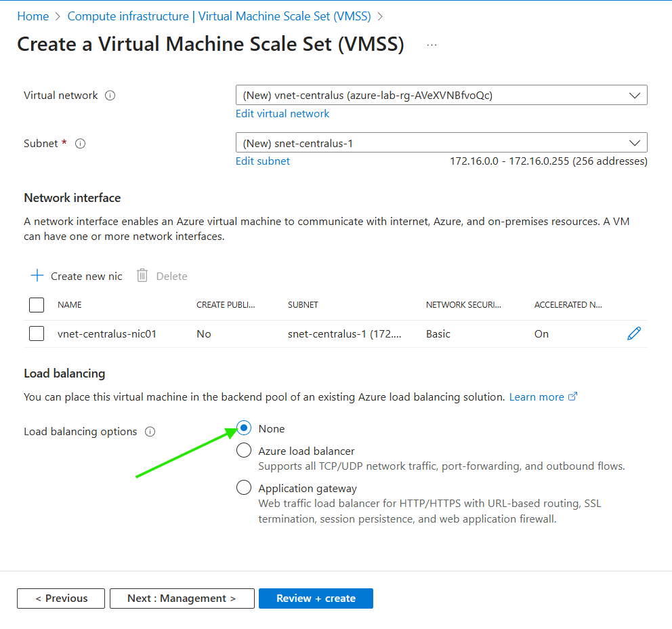Click the external link icon beside Learn more
Image resolution: width=672 pixels, height=629 pixels.
coord(572,397)
